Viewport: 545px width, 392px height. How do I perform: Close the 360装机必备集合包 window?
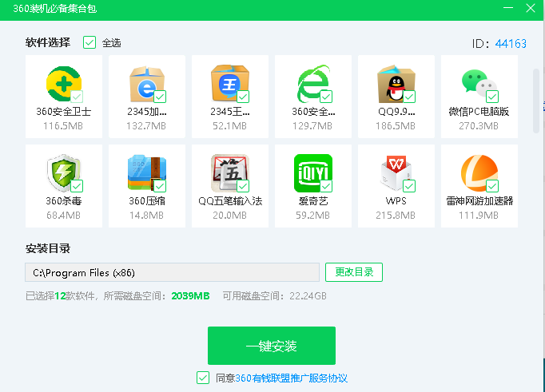531,8
